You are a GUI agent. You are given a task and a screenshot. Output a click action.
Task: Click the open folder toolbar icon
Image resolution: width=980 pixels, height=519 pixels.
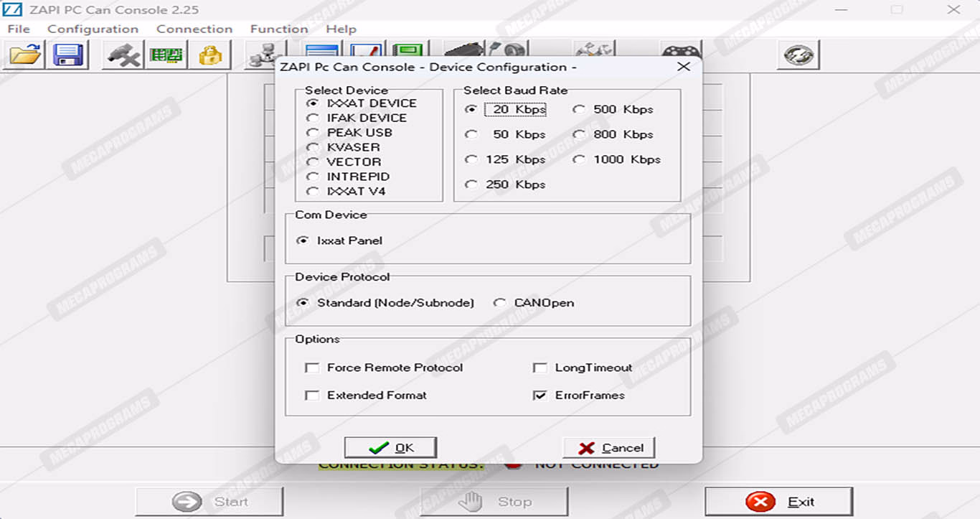(x=25, y=55)
